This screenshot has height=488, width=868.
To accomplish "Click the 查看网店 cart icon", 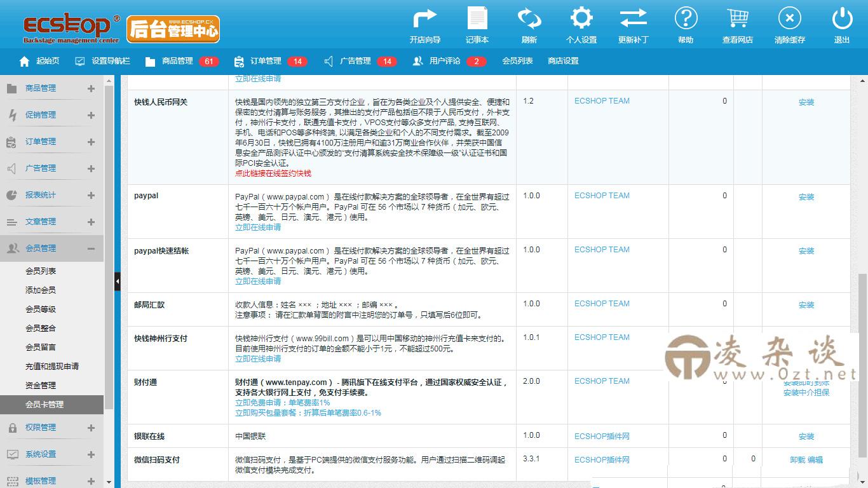I will [738, 18].
